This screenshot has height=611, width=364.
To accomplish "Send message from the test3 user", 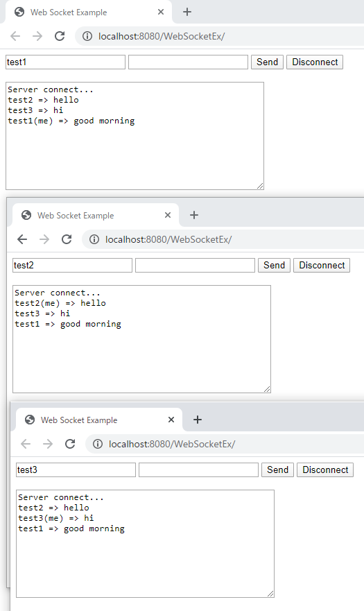I will pyautogui.click(x=277, y=470).
